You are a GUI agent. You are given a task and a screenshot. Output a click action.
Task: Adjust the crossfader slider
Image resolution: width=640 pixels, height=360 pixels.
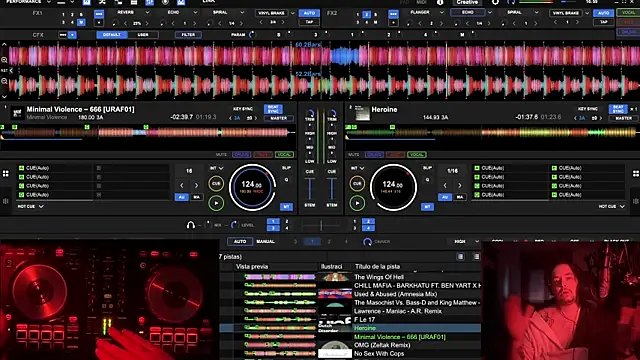(321, 225)
